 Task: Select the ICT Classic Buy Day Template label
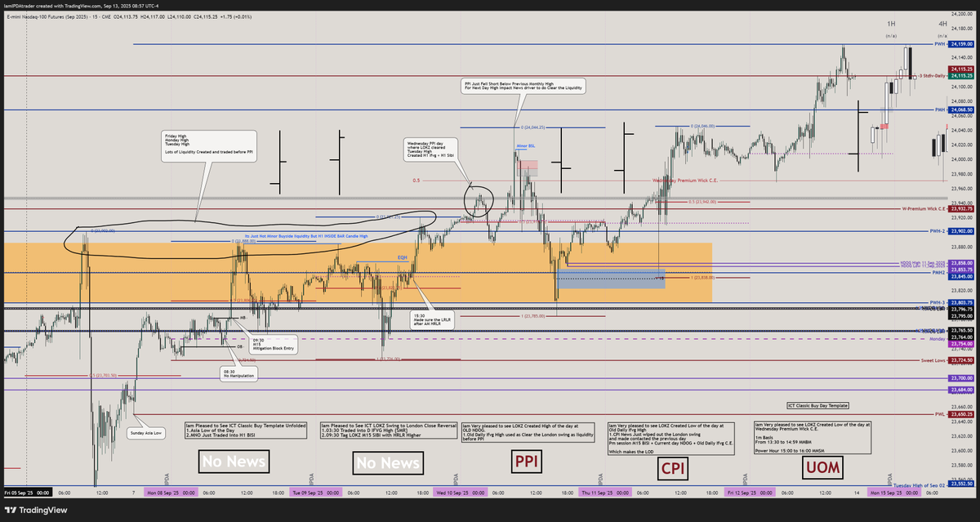[x=818, y=405]
